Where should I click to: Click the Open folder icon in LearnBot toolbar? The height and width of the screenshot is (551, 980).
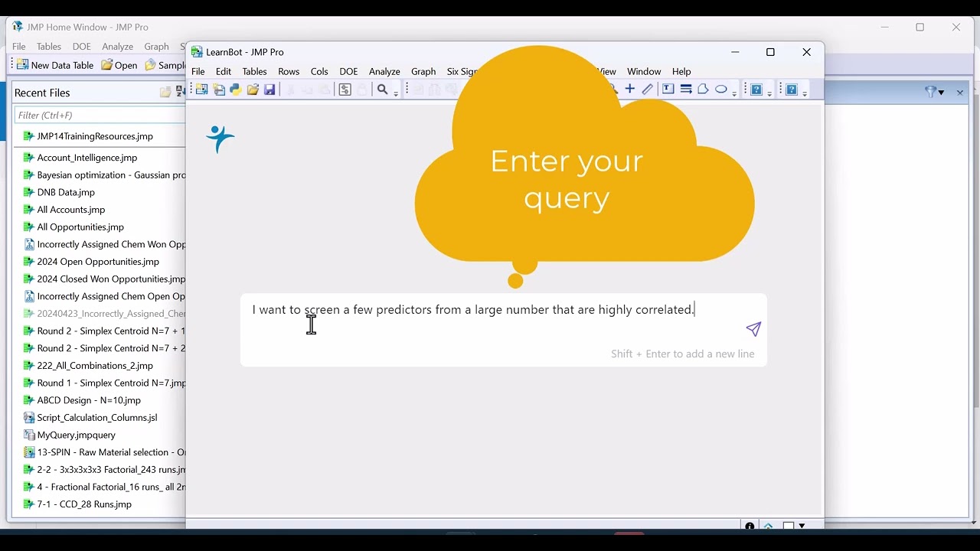(253, 90)
